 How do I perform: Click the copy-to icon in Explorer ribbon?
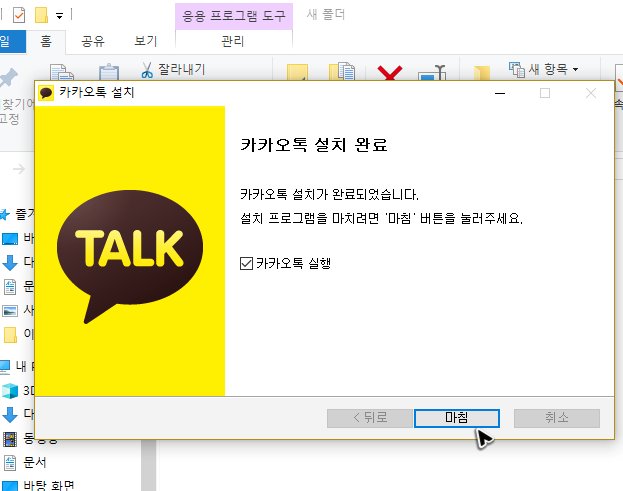(342, 72)
